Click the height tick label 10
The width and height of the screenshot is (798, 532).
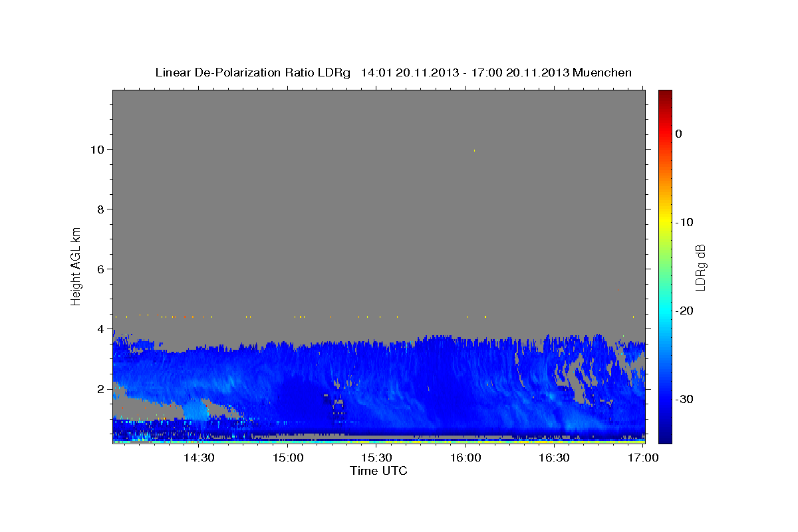[98, 150]
